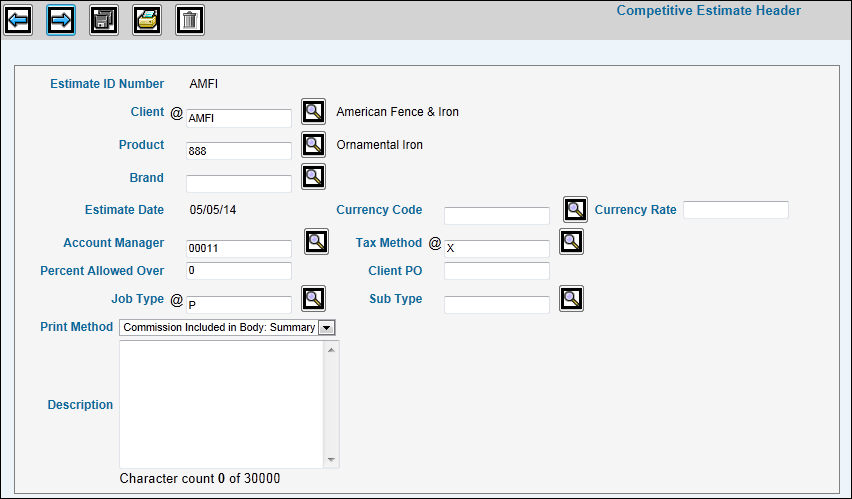Open the Sub Type lookup magnifier
The image size is (852, 499).
[x=572, y=298]
